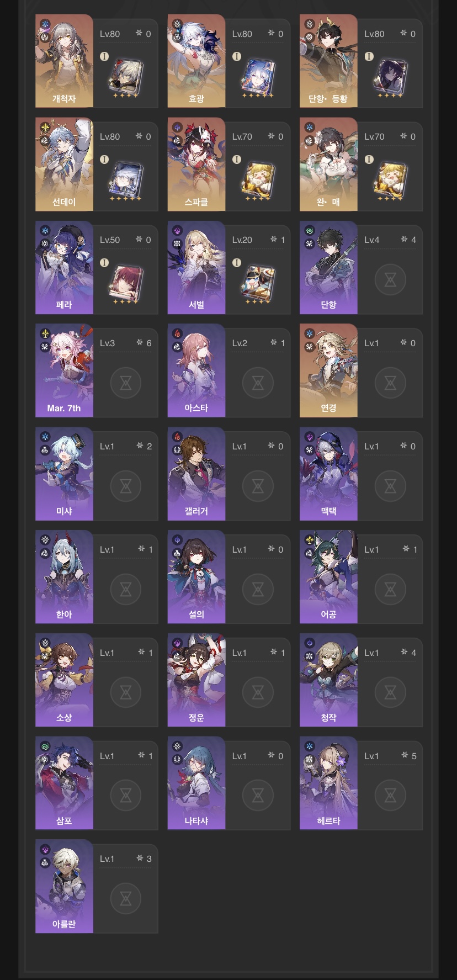This screenshot has width=457, height=980.
Task: Open 서벌's equipped light cone icon
Action: [258, 282]
